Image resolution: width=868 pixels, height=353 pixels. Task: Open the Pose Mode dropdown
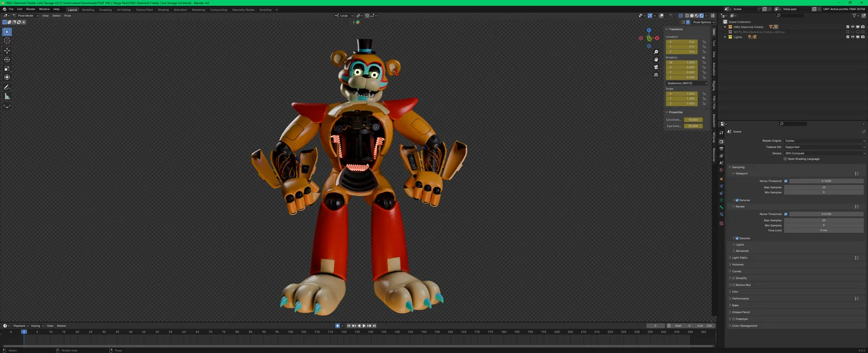pos(25,16)
